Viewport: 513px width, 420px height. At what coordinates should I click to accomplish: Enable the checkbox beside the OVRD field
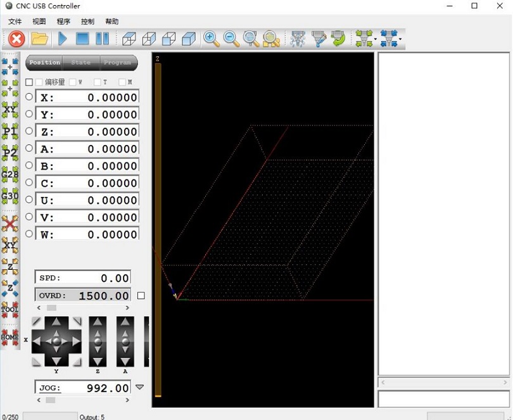[141, 296]
